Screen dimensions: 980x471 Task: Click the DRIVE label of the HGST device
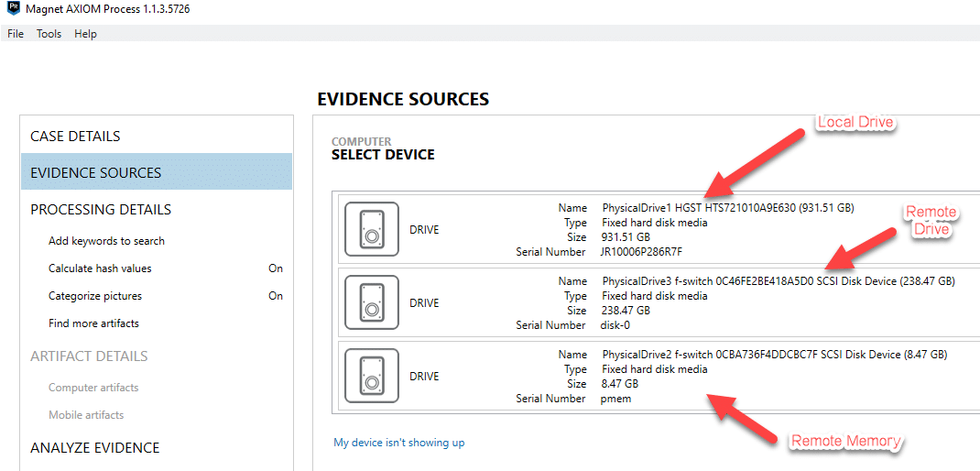(424, 230)
